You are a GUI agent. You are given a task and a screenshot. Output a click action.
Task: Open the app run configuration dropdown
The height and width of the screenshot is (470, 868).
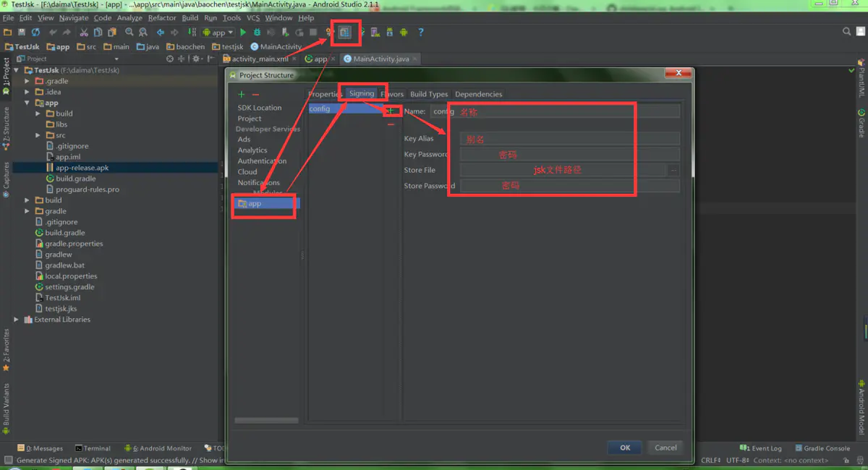218,33
